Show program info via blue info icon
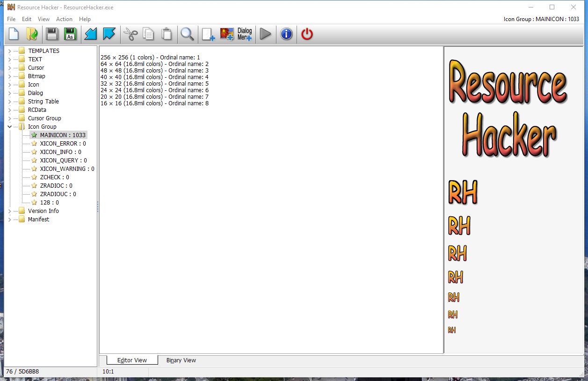588x381 pixels. click(x=286, y=34)
